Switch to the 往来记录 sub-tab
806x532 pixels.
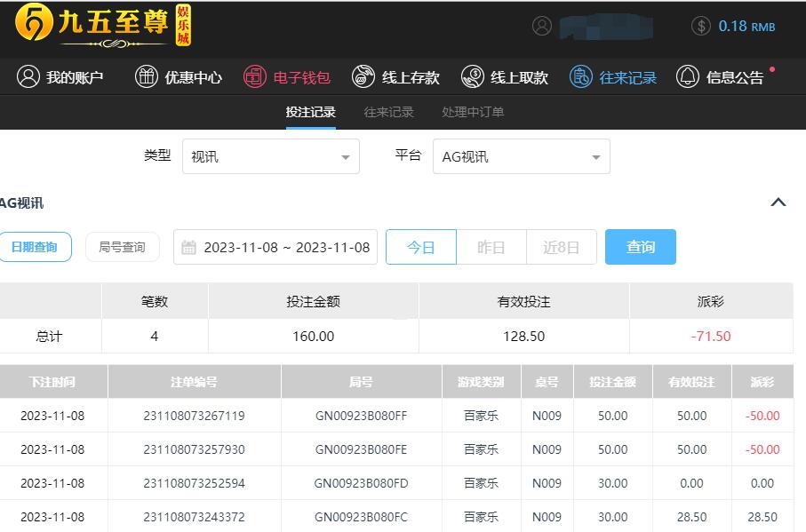(x=388, y=112)
